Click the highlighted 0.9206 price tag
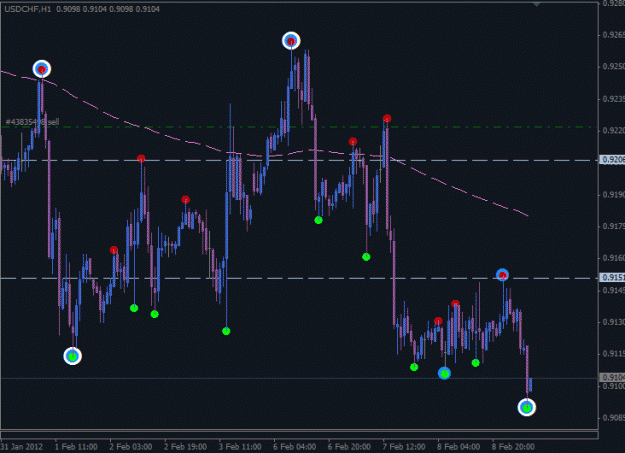625x453 pixels. point(612,160)
